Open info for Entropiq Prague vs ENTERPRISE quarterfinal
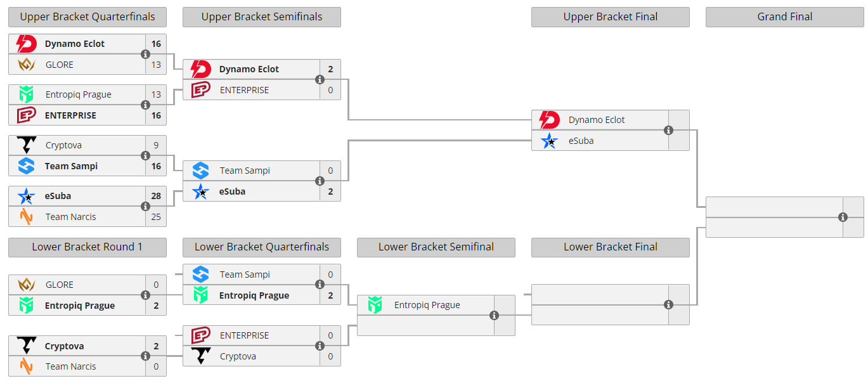Screen dimensions: 868x388 click(x=145, y=105)
